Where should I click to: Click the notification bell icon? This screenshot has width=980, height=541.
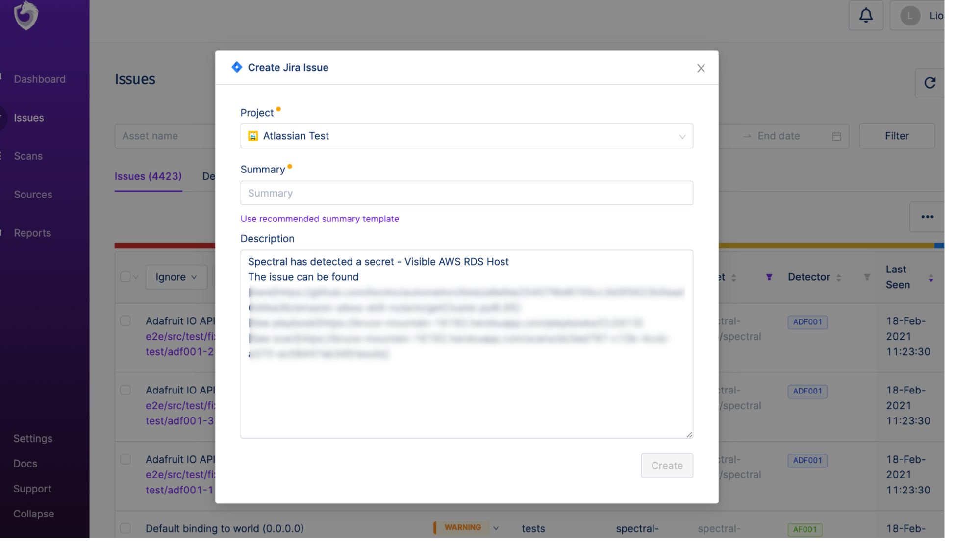pos(866,16)
